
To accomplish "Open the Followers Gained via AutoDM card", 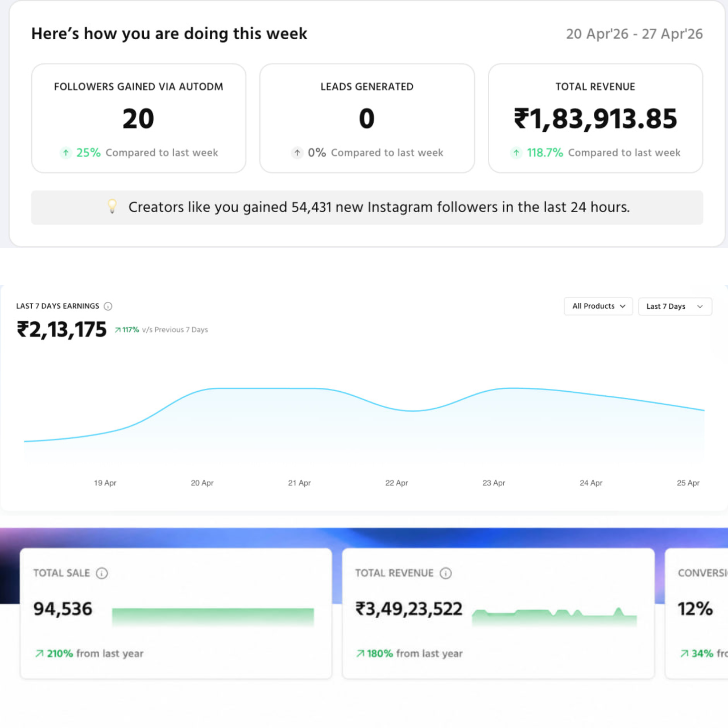I will [x=139, y=118].
